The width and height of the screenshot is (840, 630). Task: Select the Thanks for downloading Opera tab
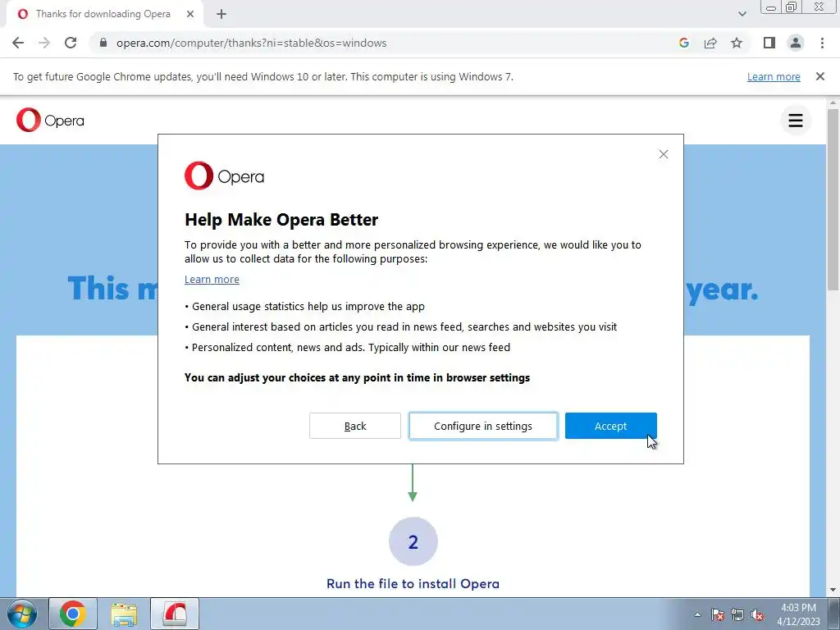point(103,14)
